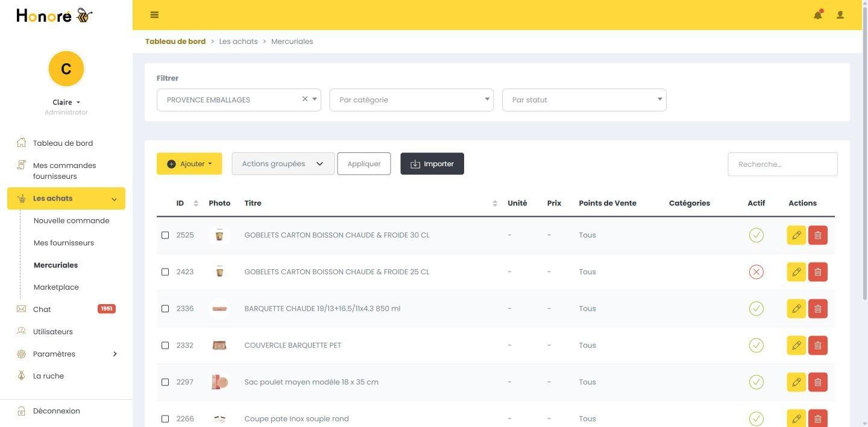Open Mes fournisseurs submenu item
The width and height of the screenshot is (868, 427).
64,243
